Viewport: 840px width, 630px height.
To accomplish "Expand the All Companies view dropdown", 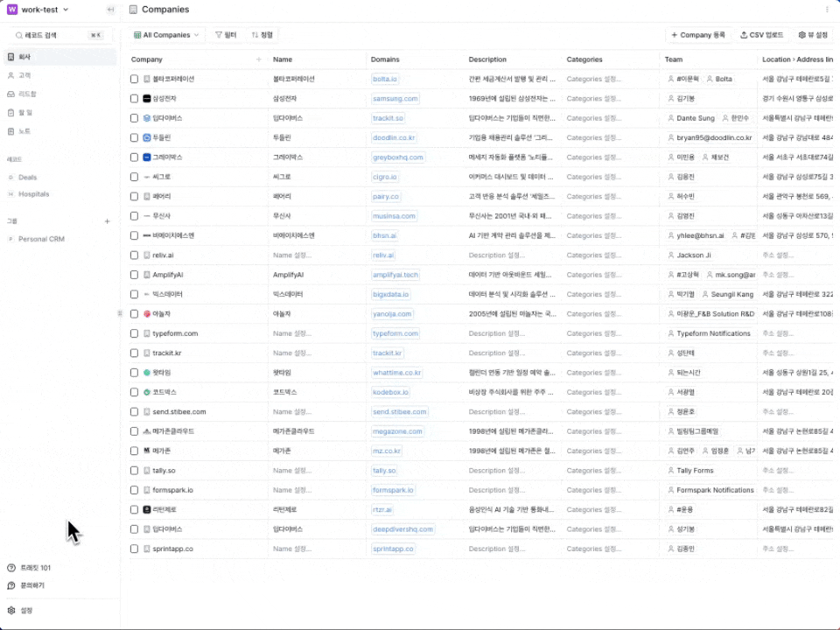I will tap(167, 35).
